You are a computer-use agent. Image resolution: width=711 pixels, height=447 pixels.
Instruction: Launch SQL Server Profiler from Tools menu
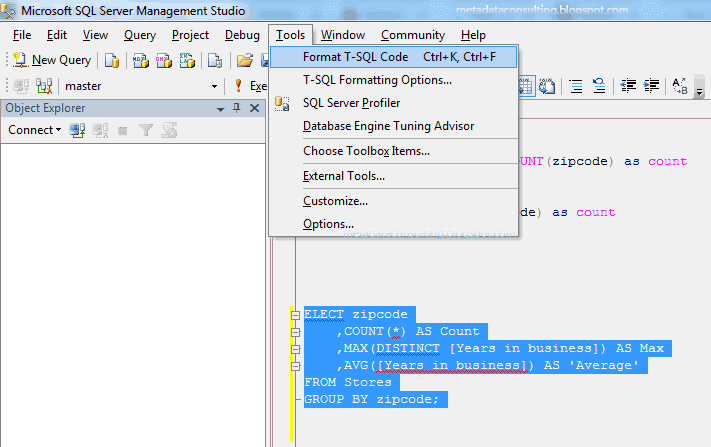(394, 103)
